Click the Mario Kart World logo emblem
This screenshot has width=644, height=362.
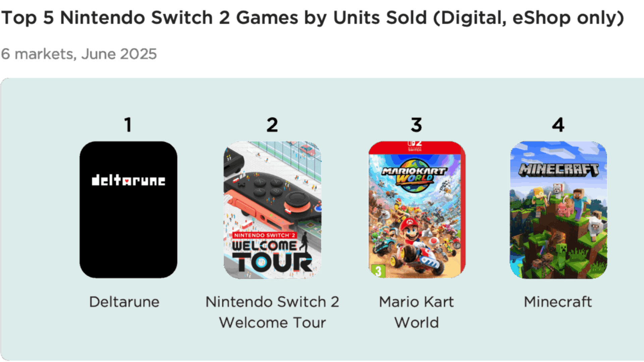(x=414, y=175)
